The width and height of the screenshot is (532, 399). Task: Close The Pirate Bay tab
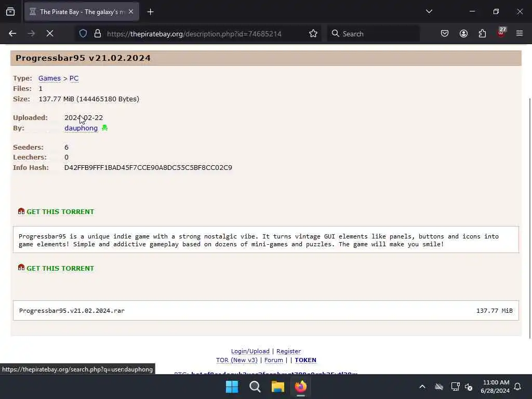(x=131, y=12)
